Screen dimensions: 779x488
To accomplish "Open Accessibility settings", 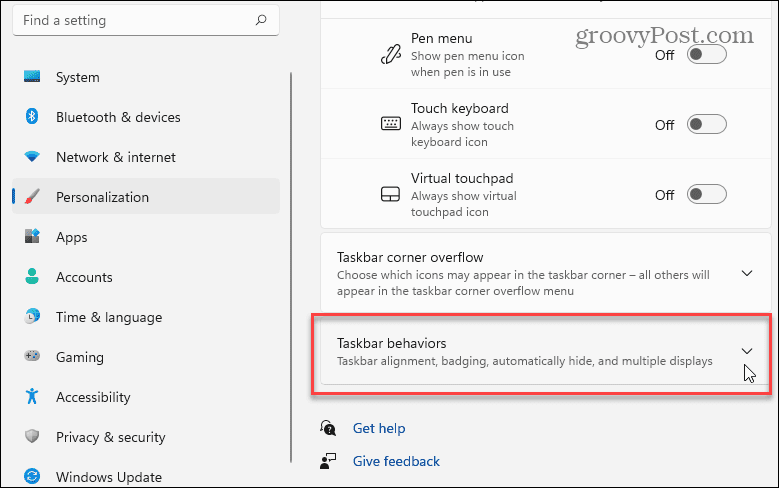I will point(146,397).
